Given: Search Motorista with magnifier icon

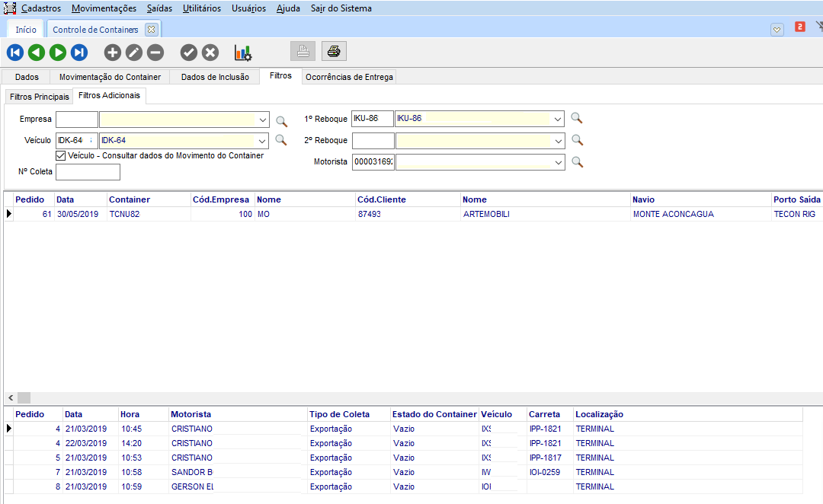Looking at the screenshot, I should coord(577,162).
